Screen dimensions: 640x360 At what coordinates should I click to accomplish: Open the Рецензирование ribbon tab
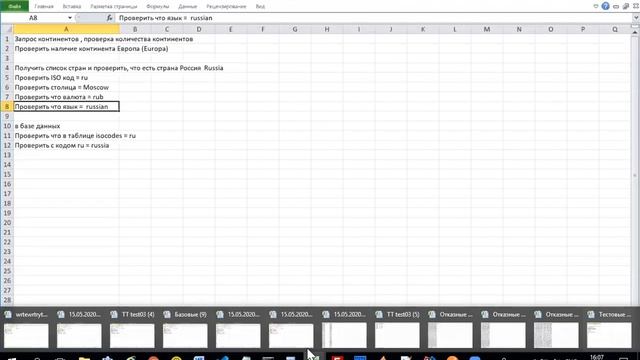pos(226,7)
